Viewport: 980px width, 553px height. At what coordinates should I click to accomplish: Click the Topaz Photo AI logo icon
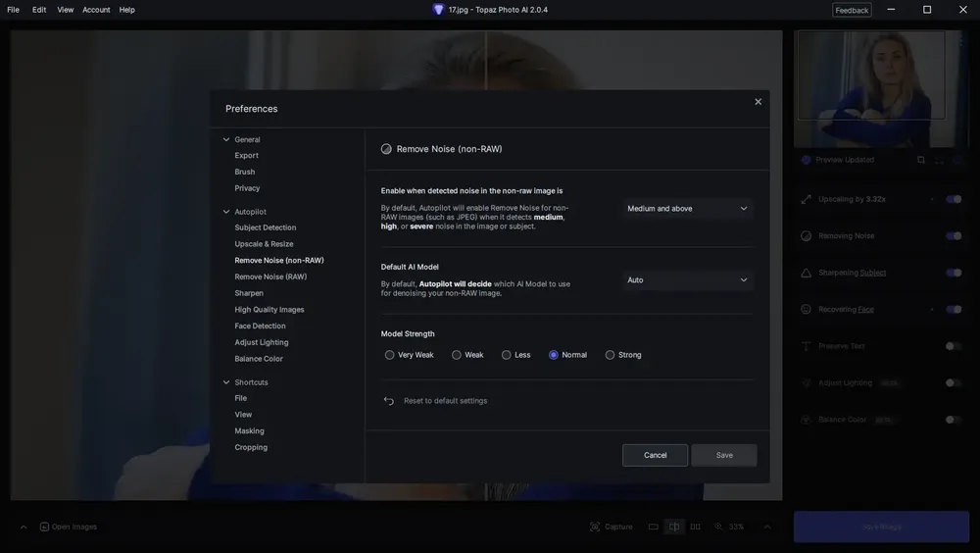pos(438,10)
